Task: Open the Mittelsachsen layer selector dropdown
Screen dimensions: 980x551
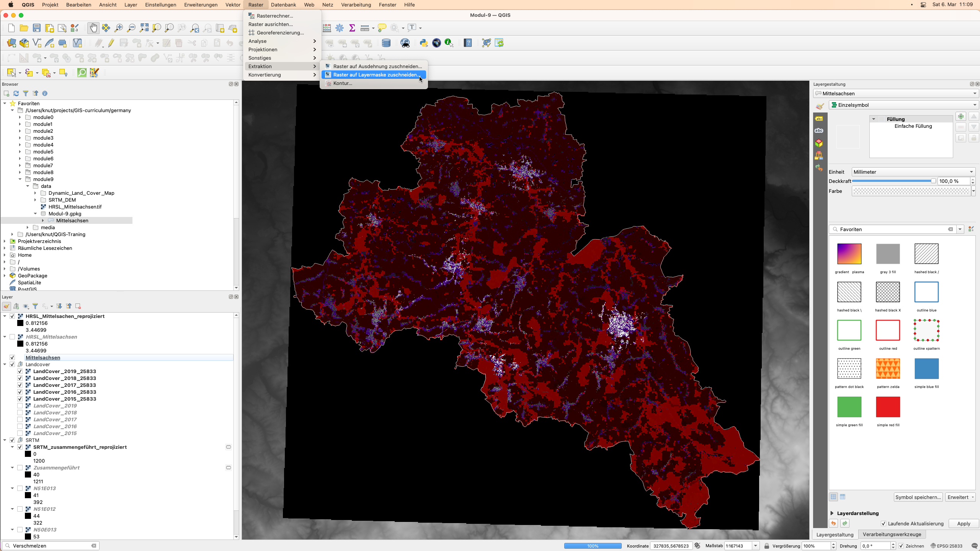Action: click(896, 93)
